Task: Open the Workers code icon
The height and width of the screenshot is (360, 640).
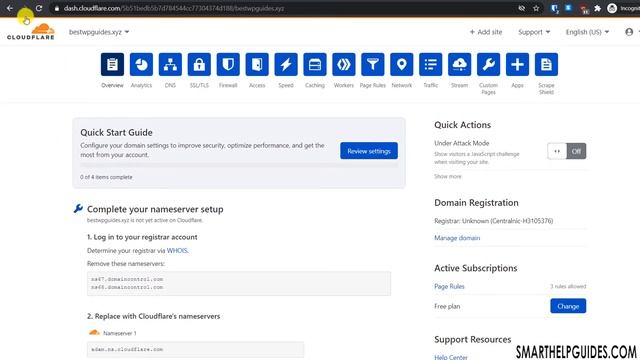Action: point(344,64)
